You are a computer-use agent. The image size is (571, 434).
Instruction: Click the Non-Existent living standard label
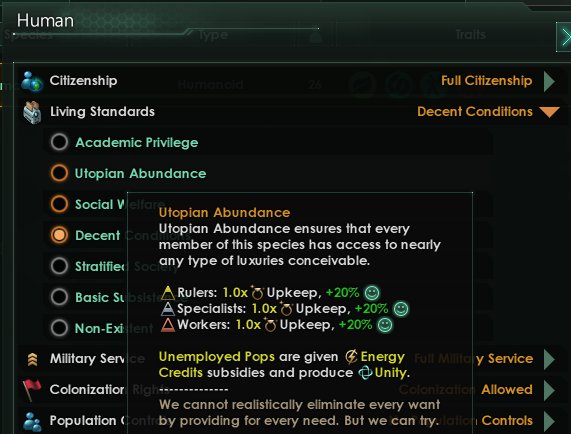114,328
